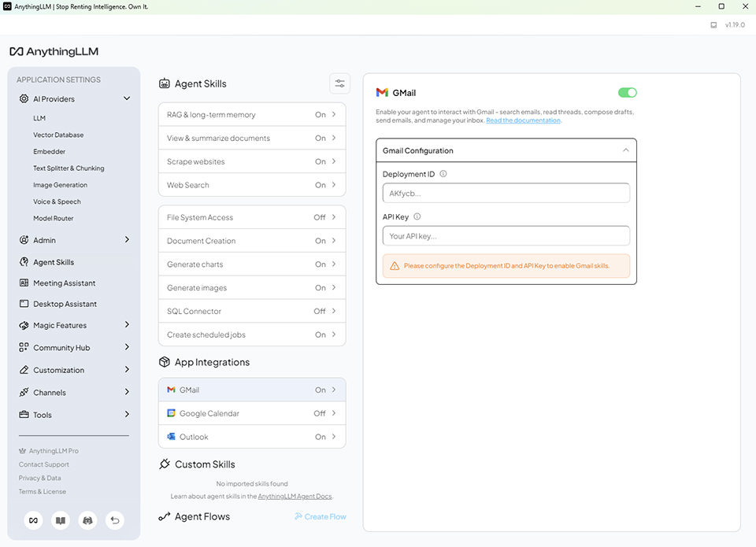Viewport: 756px width, 547px height.
Task: Click the App Integrations cube icon
Action: [165, 362]
